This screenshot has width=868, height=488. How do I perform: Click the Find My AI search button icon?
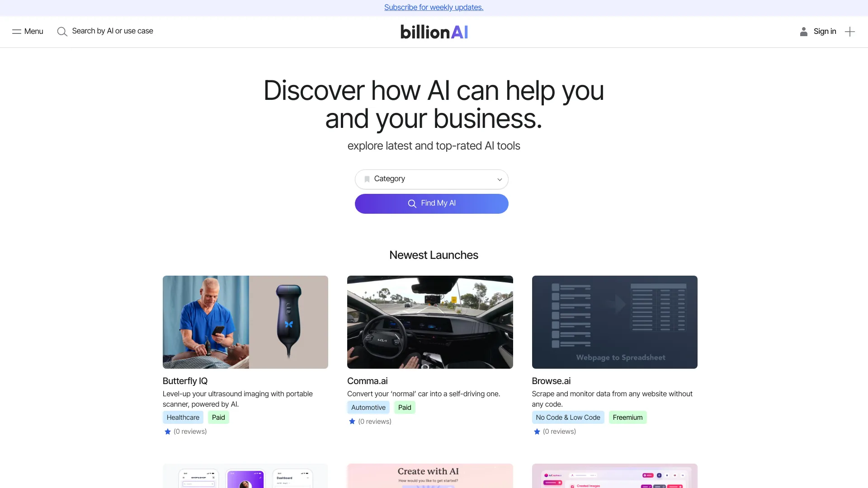coord(411,203)
